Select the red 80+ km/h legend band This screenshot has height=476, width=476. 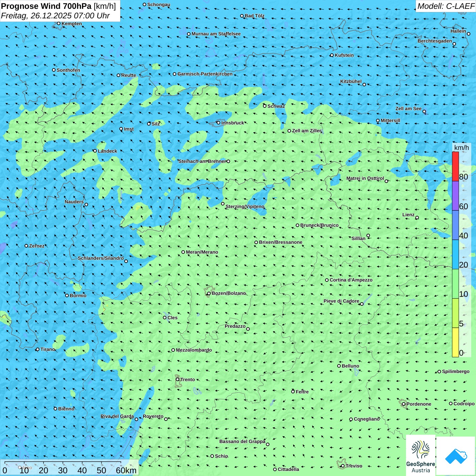455,166
